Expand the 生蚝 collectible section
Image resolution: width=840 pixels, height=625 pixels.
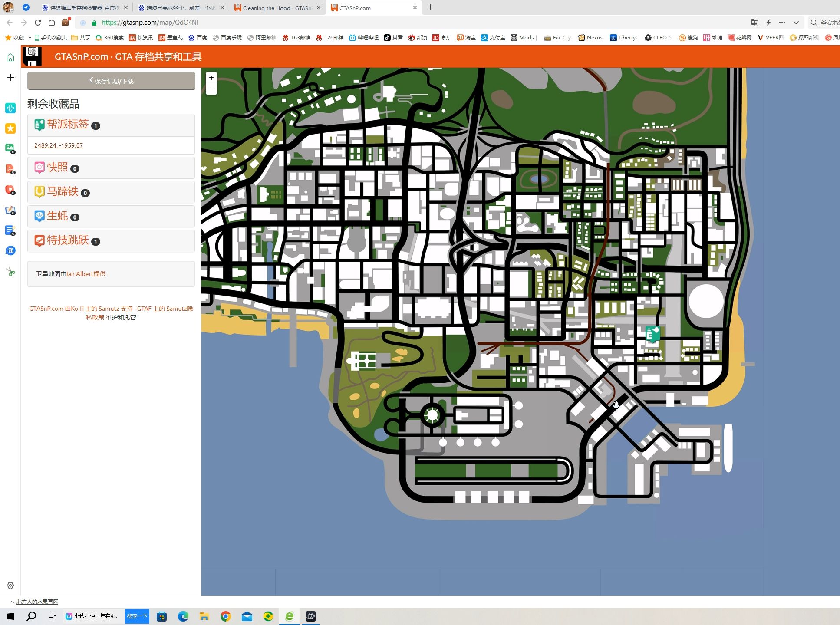(x=111, y=216)
